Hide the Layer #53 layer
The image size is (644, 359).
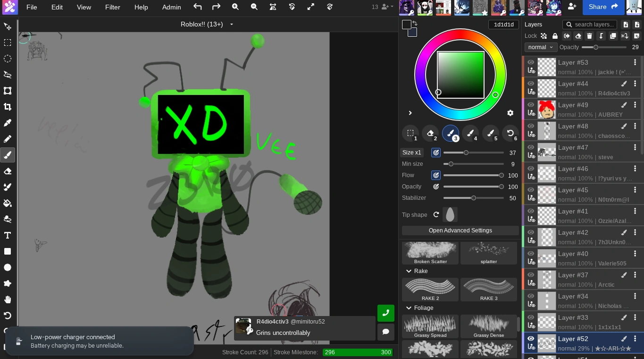[x=531, y=62]
